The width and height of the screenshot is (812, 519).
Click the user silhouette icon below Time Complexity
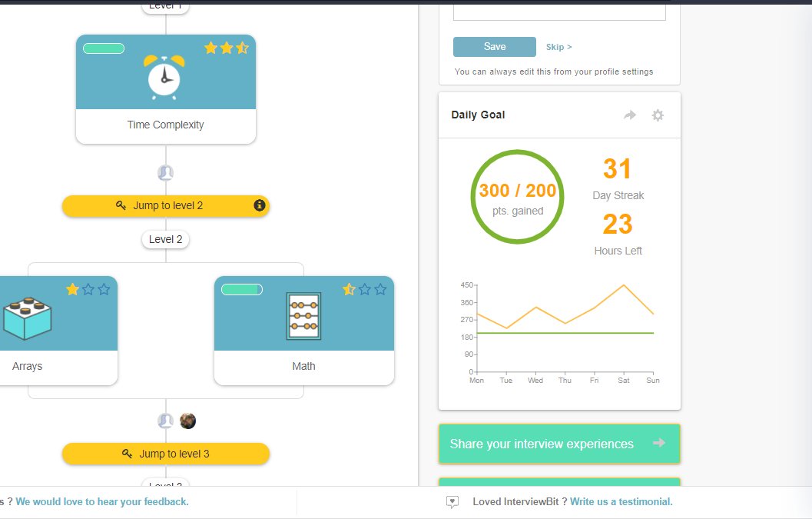pyautogui.click(x=165, y=172)
